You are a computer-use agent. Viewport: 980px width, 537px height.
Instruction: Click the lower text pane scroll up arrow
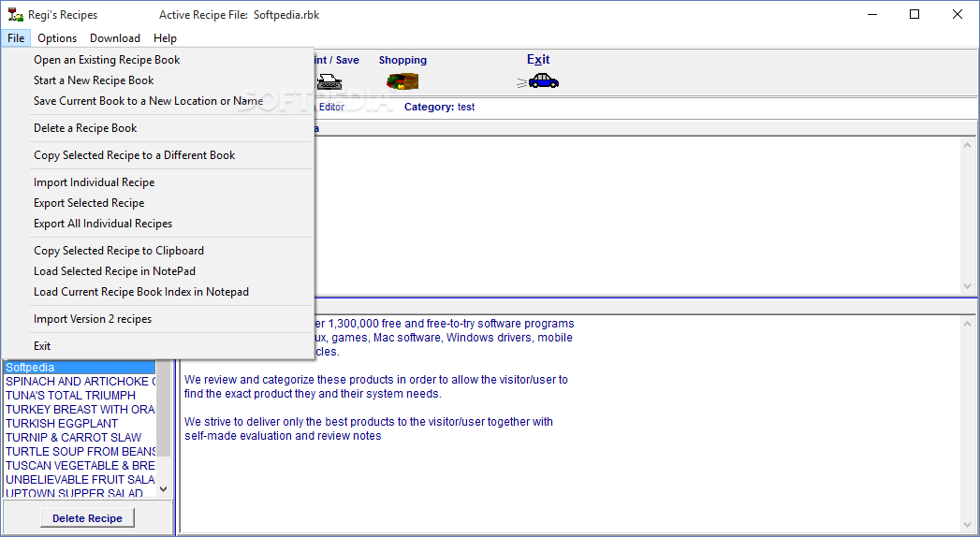[968, 324]
